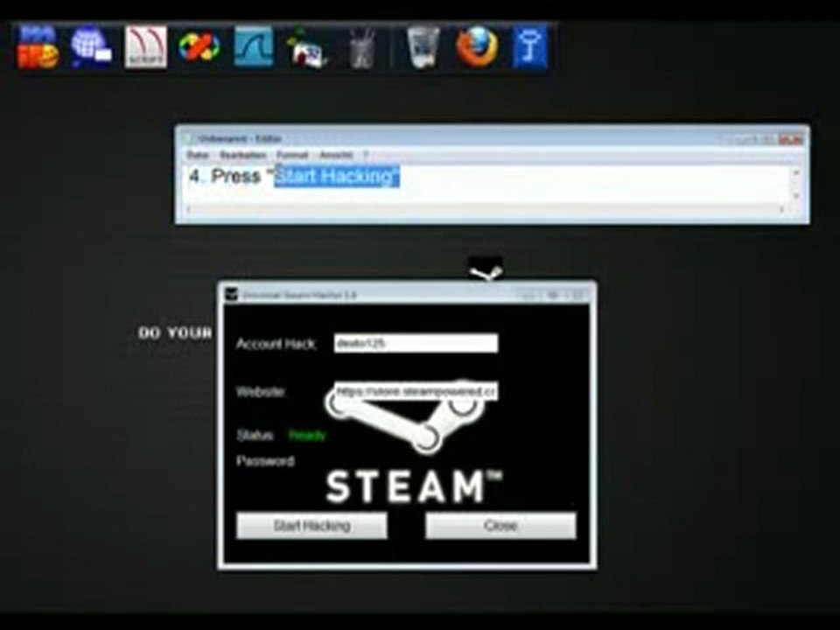Open the Datei menu in the Editor

(198, 155)
